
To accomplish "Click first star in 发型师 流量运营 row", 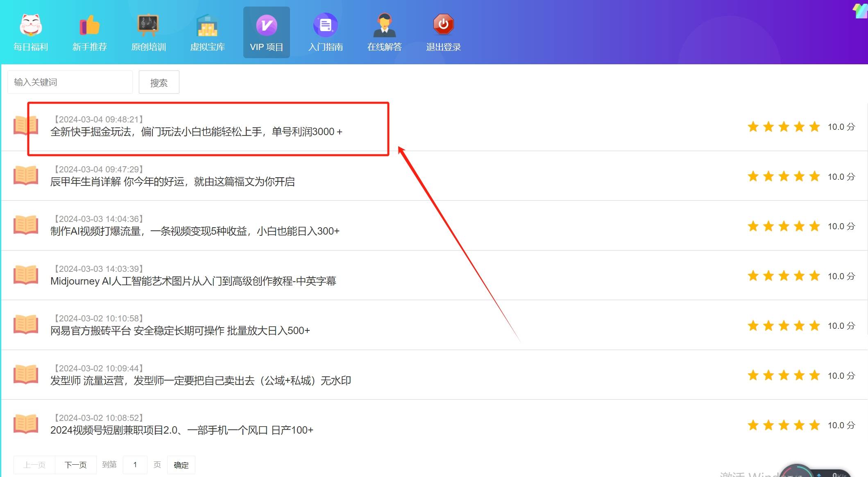I will click(753, 375).
